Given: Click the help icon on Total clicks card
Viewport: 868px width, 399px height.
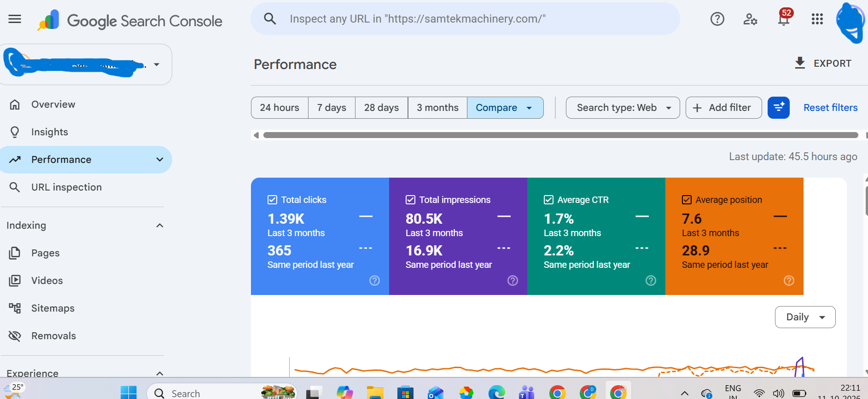Looking at the screenshot, I should [x=375, y=281].
